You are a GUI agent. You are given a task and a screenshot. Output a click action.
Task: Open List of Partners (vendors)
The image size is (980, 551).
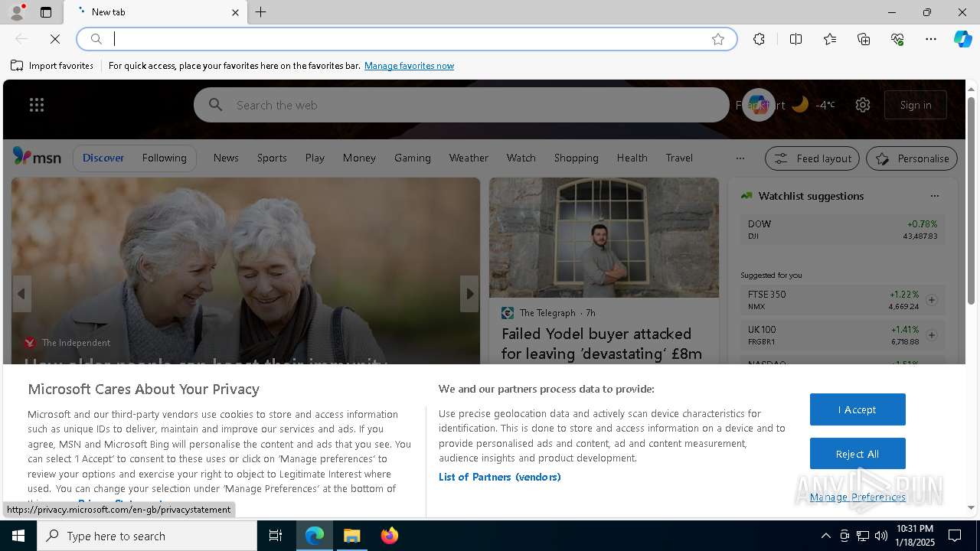[x=499, y=477]
